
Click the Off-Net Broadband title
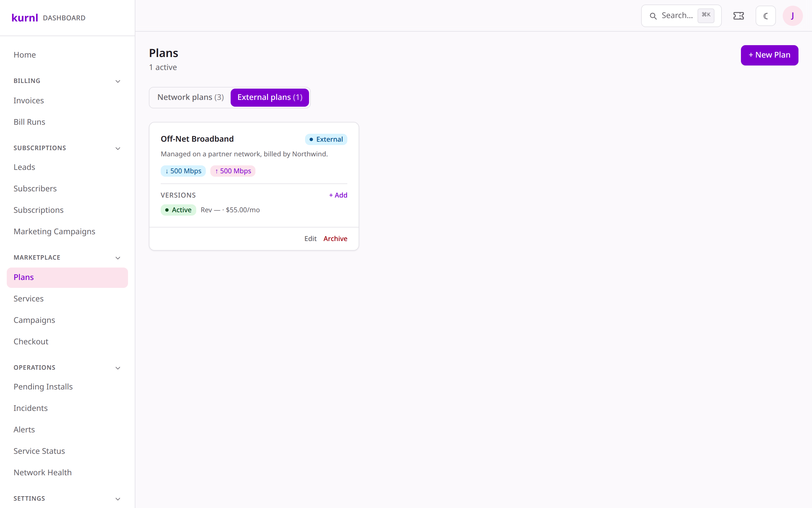(x=197, y=139)
